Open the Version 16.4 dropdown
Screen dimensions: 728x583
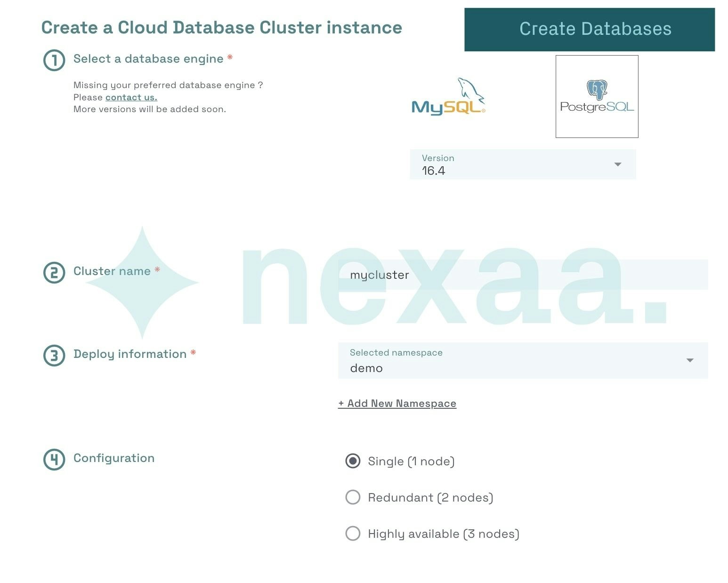tap(523, 164)
